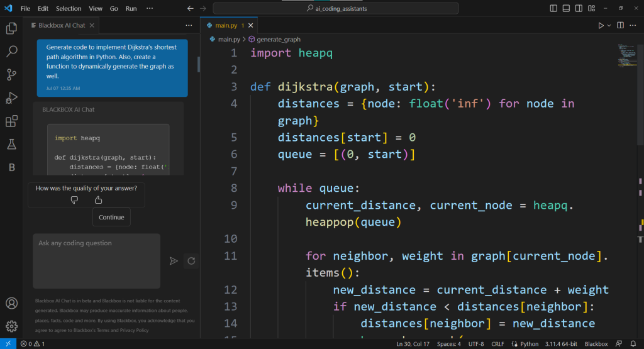Select the Python language mode
The image size is (644, 349).
tap(529, 344)
